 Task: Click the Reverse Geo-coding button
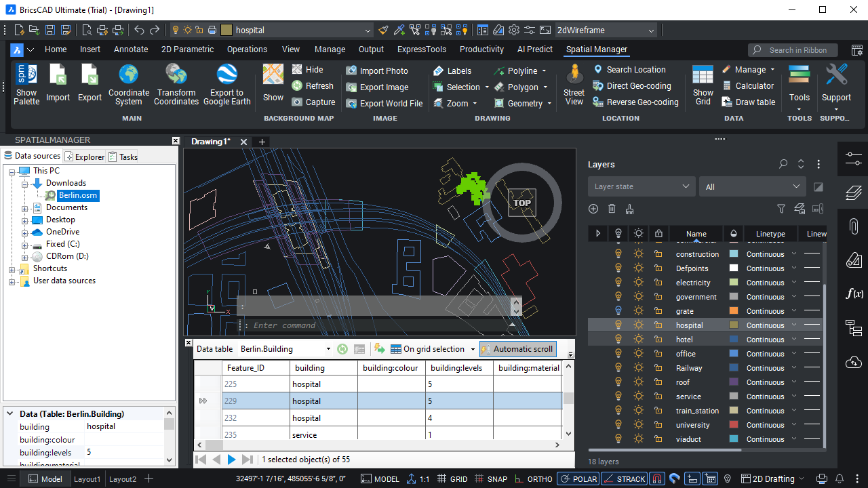tap(635, 102)
